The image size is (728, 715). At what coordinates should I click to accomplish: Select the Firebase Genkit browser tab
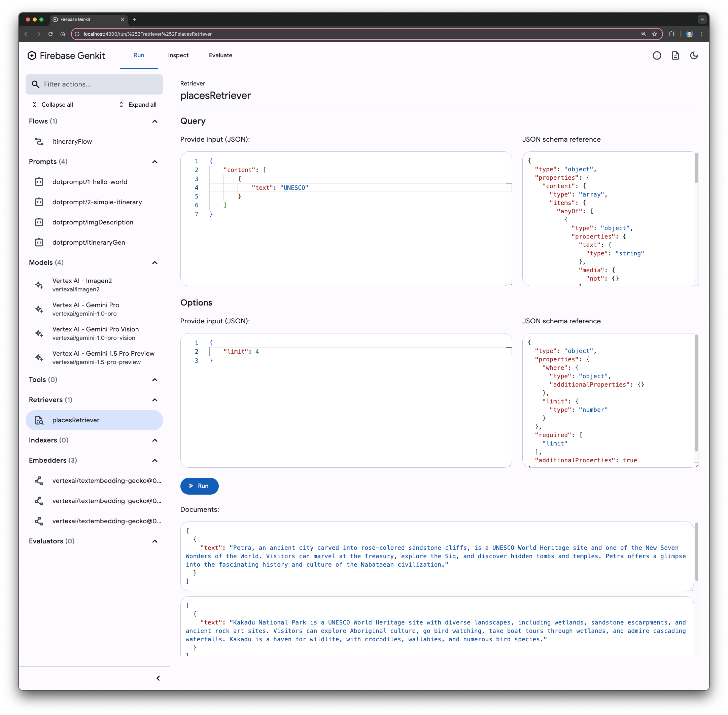[x=89, y=20]
